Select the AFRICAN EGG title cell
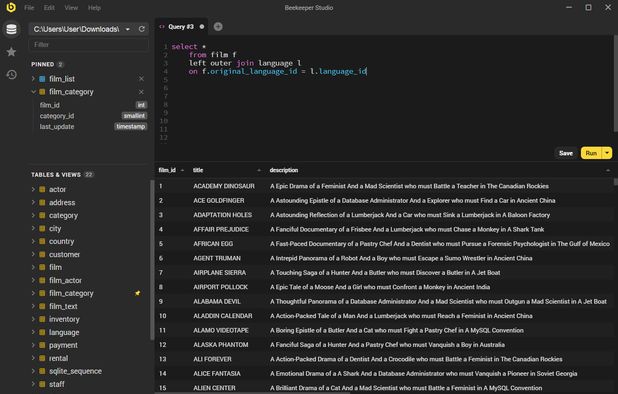 213,243
